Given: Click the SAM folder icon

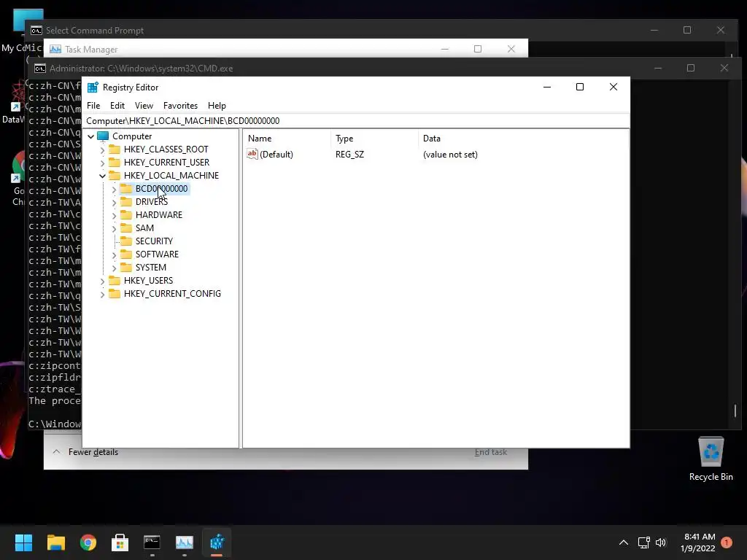Looking at the screenshot, I should tap(125, 228).
